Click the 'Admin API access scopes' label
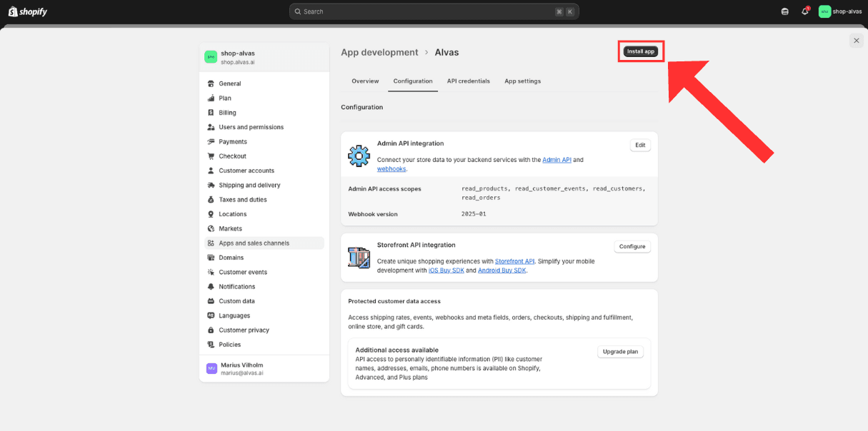868x431 pixels. click(x=384, y=188)
